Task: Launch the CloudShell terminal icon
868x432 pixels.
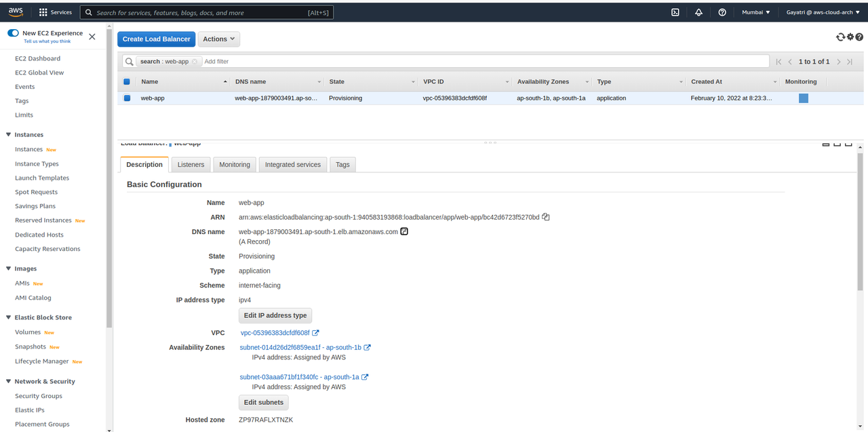Action: [675, 12]
